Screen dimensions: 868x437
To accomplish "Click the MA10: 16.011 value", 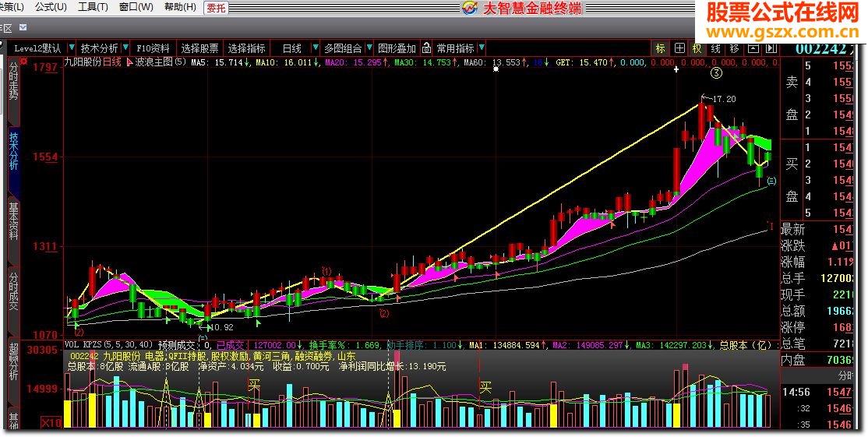I will pos(284,62).
